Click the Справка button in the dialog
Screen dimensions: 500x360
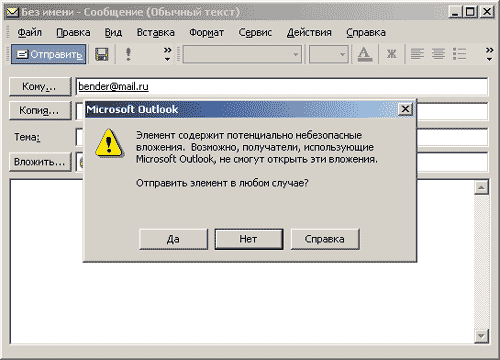[x=325, y=239]
